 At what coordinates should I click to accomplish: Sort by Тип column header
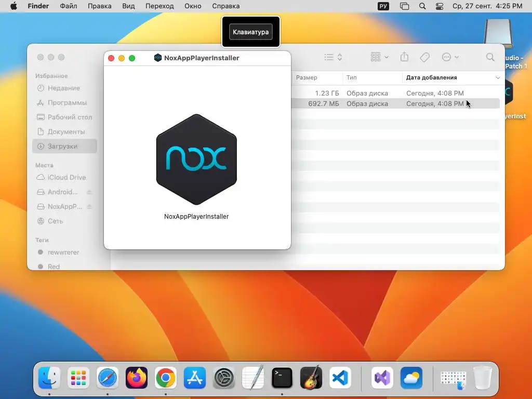352,77
